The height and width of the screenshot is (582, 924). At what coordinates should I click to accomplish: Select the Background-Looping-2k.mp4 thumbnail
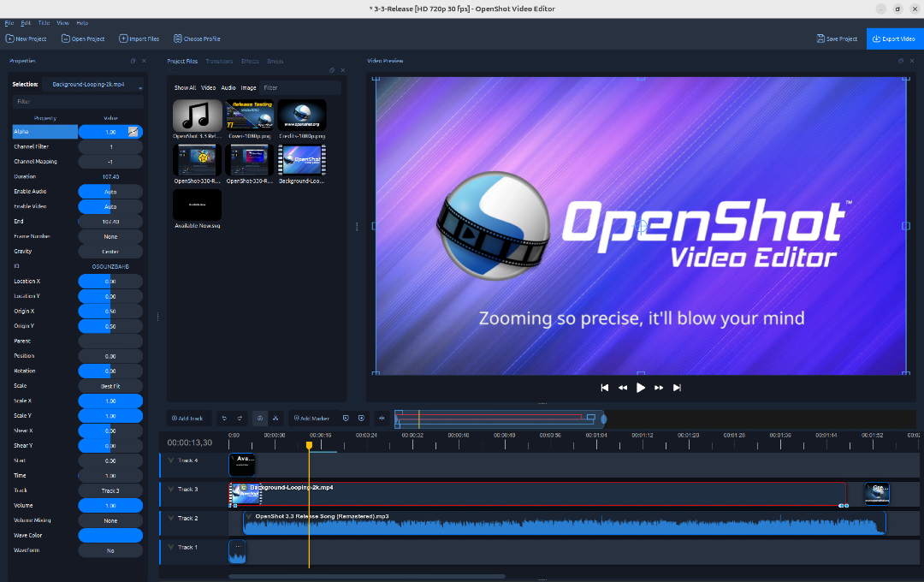[302, 159]
